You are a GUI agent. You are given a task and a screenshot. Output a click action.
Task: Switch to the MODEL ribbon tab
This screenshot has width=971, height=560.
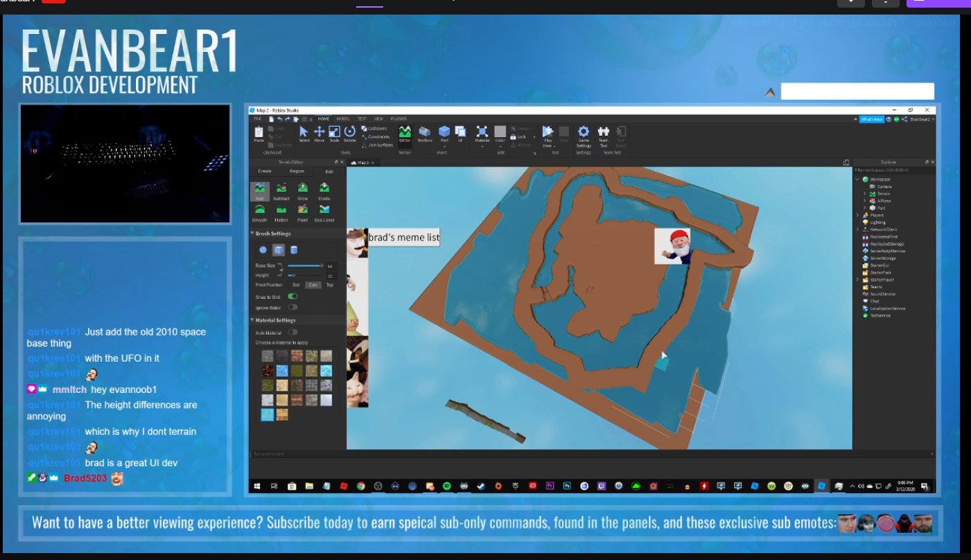click(x=343, y=119)
